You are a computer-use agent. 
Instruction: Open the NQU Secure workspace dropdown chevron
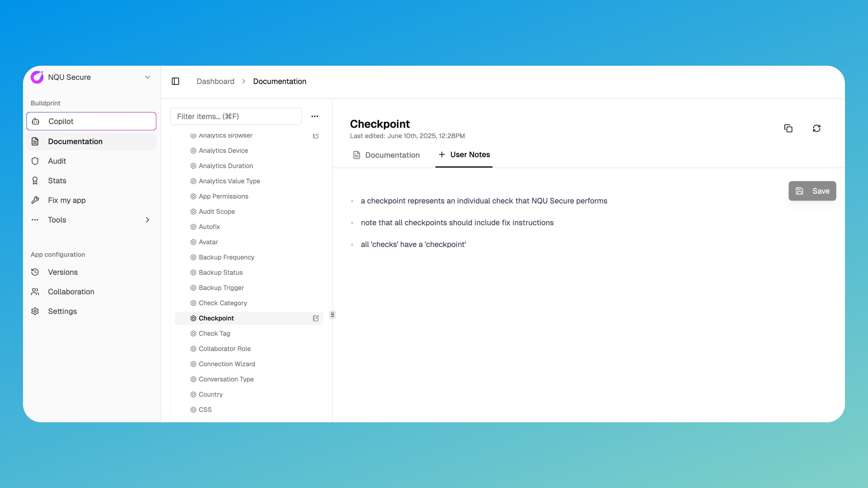[x=148, y=77]
